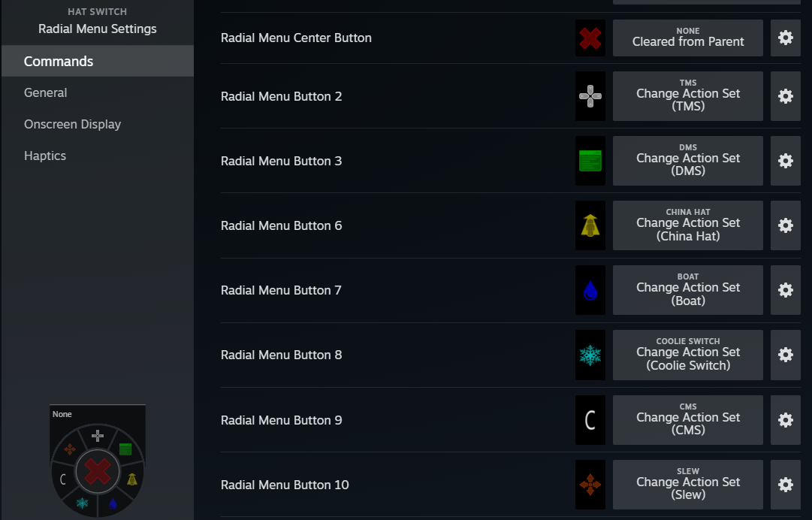Open gear settings for Radial Menu Button 2

pyautogui.click(x=786, y=96)
